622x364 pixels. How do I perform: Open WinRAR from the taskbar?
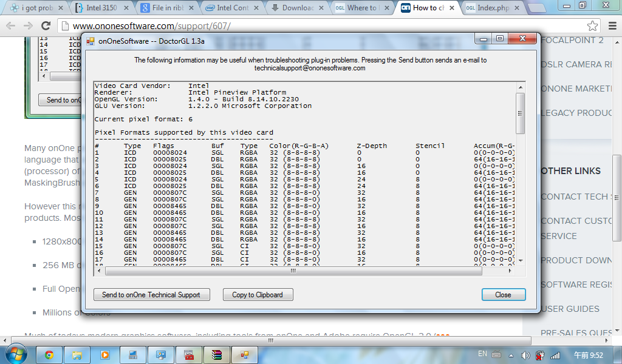pyautogui.click(x=217, y=354)
